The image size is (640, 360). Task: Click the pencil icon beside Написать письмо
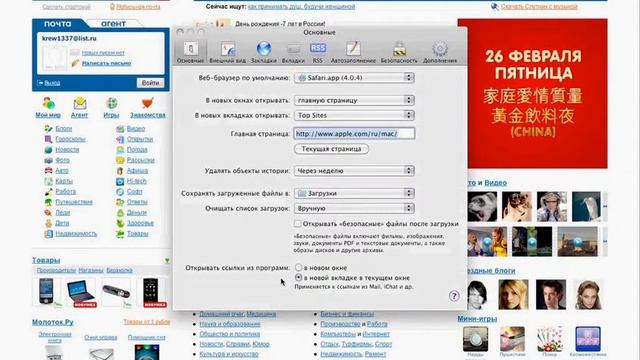[76, 63]
